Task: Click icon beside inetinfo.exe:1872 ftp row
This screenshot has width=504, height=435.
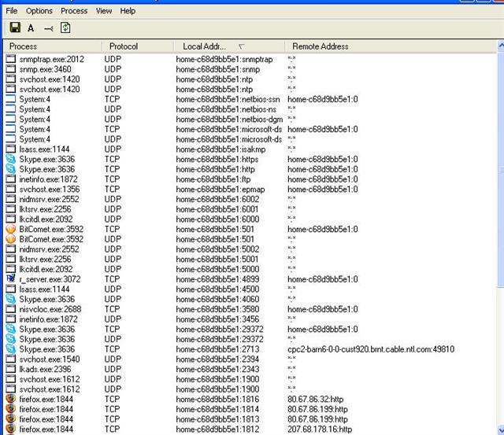Action: pyautogui.click(x=10, y=179)
